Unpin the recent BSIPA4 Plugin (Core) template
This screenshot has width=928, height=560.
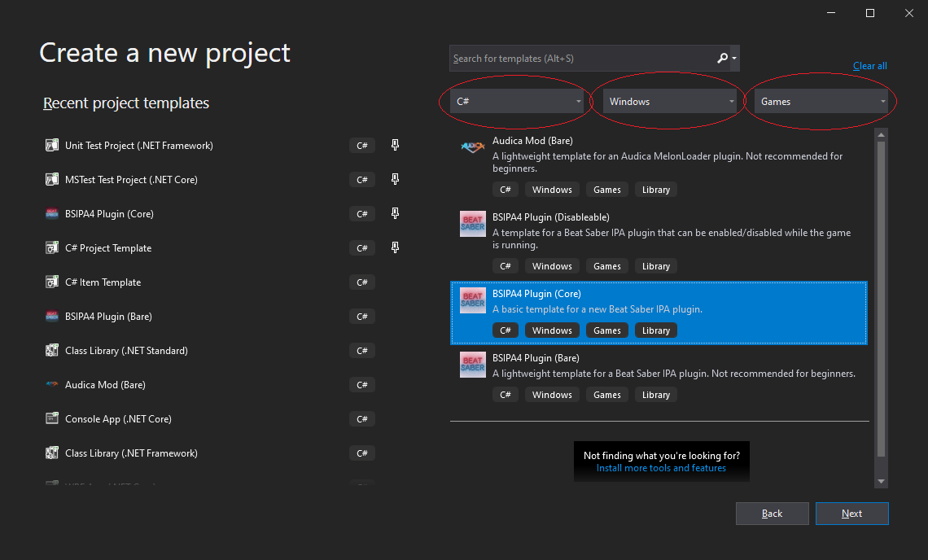tap(396, 214)
